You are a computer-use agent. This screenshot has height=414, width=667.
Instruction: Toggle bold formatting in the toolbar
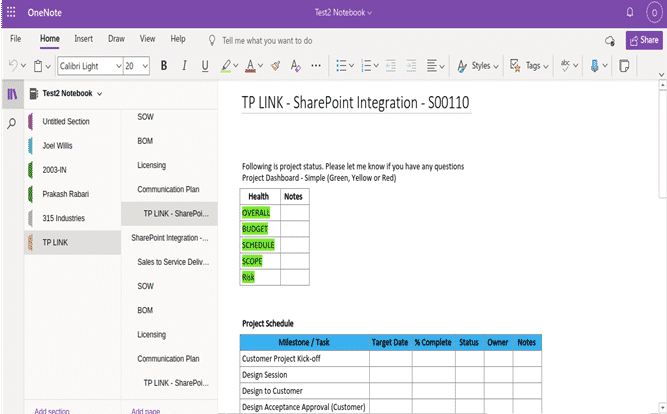coord(164,66)
